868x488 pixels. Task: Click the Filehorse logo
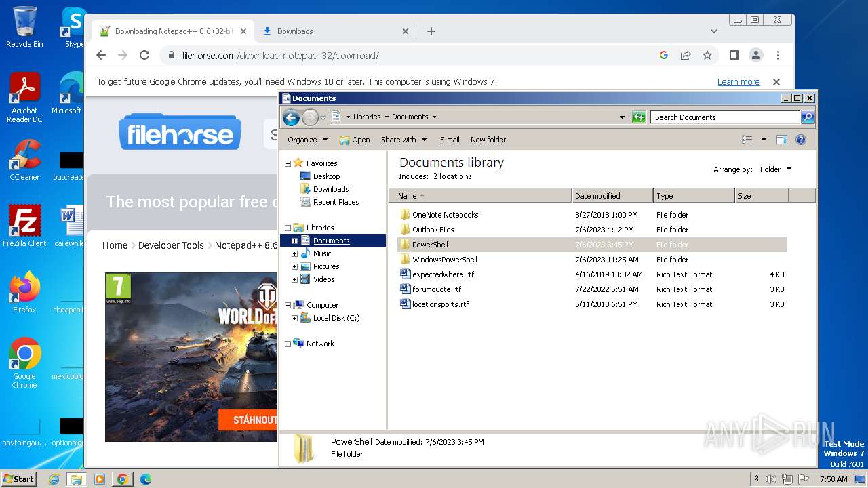pos(180,131)
